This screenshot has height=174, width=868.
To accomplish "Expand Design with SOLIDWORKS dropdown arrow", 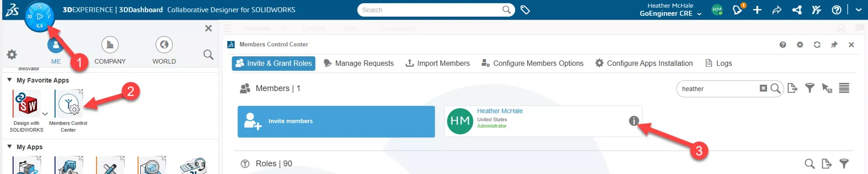I will pos(45,114).
